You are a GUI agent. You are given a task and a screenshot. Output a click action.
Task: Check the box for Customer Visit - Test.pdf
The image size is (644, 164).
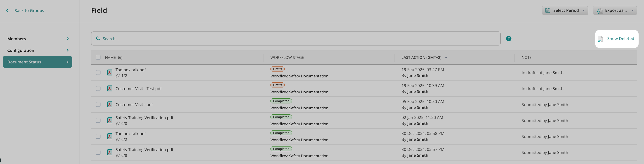coord(98,89)
